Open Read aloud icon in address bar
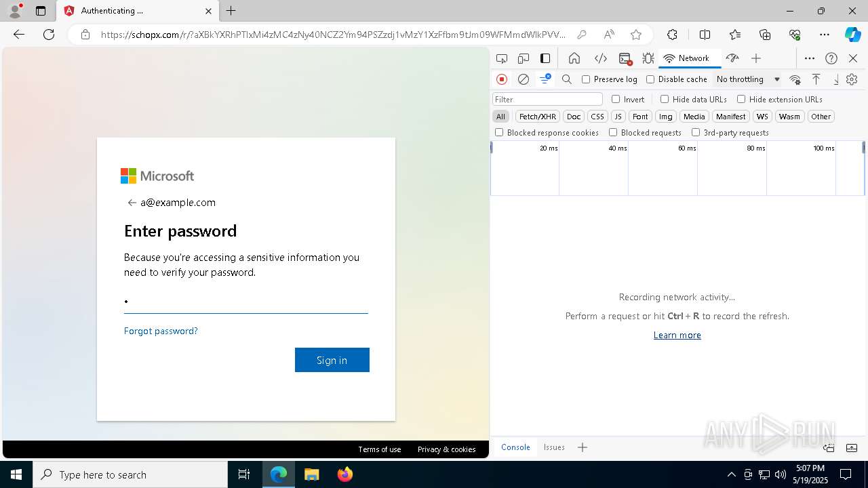 [x=609, y=35]
